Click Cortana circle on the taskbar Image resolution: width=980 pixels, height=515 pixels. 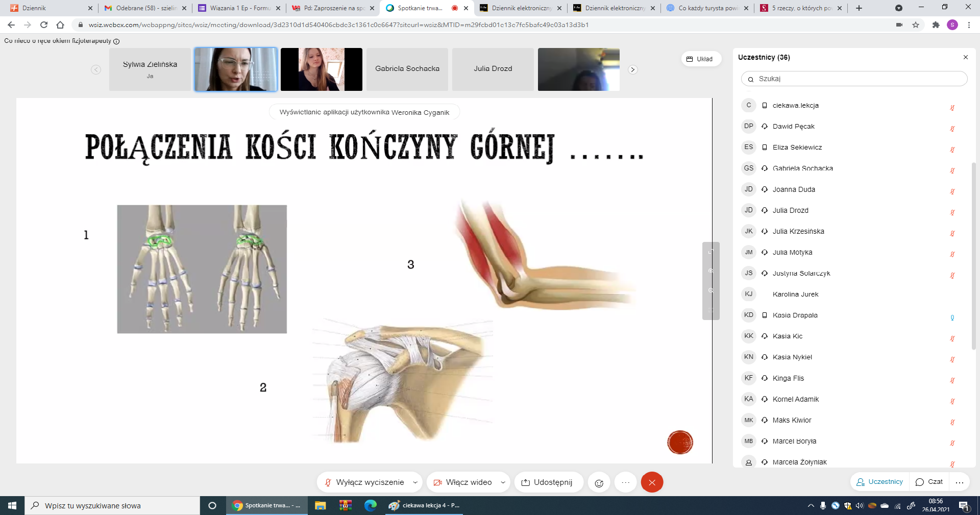212,505
